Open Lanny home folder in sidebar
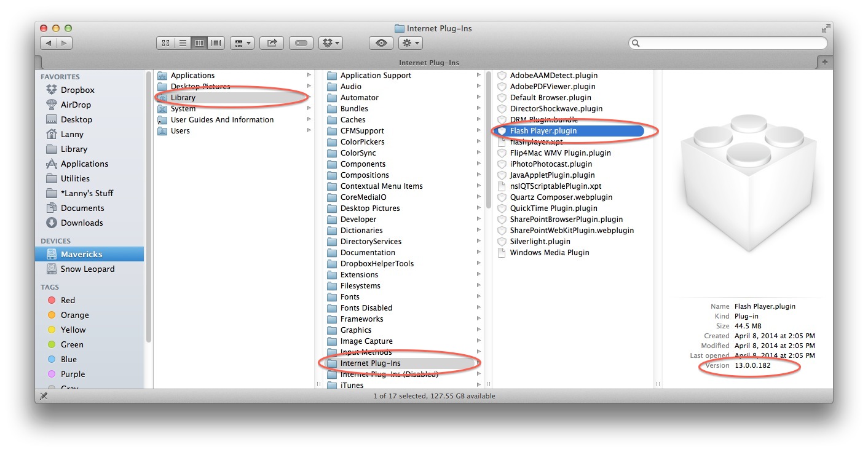This screenshot has height=452, width=868. point(72,134)
